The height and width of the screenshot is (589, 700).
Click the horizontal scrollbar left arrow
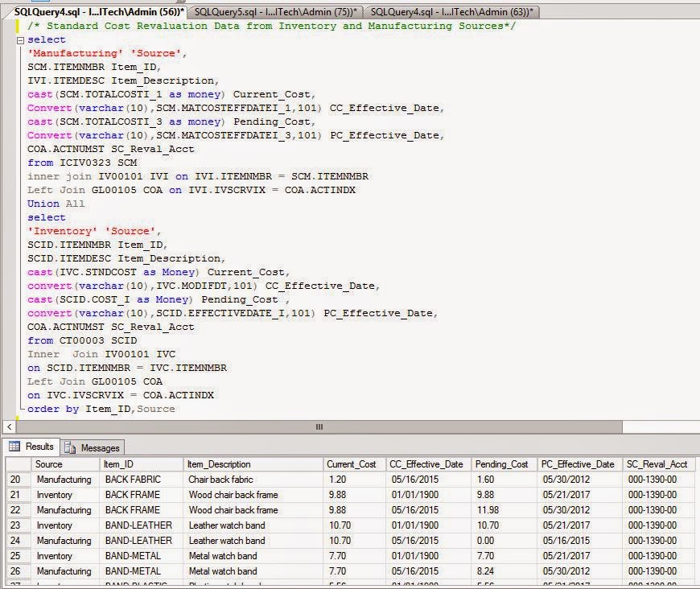tap(10, 427)
